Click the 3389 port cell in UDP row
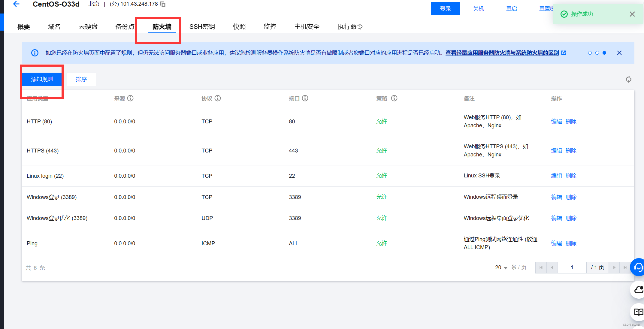The height and width of the screenshot is (329, 644). (295, 218)
